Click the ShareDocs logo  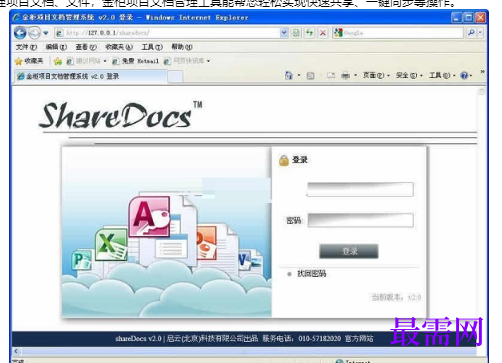point(121,115)
